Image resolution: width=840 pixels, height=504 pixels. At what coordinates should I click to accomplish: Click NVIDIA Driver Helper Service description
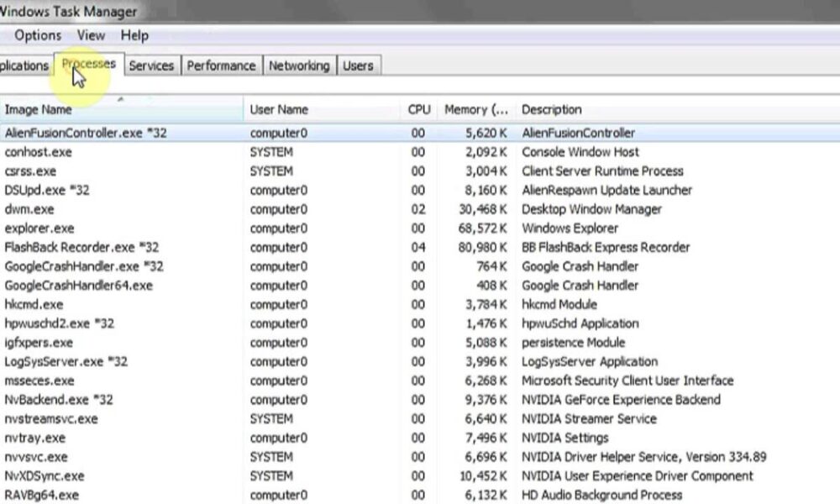tap(644, 457)
